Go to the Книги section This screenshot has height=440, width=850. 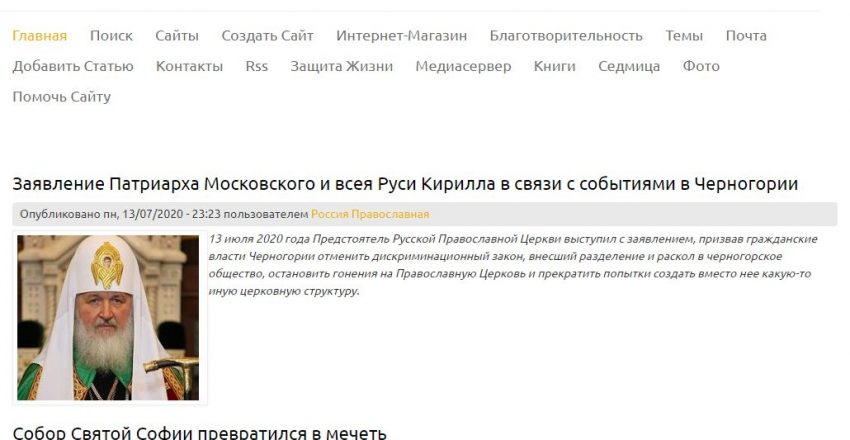tap(555, 66)
